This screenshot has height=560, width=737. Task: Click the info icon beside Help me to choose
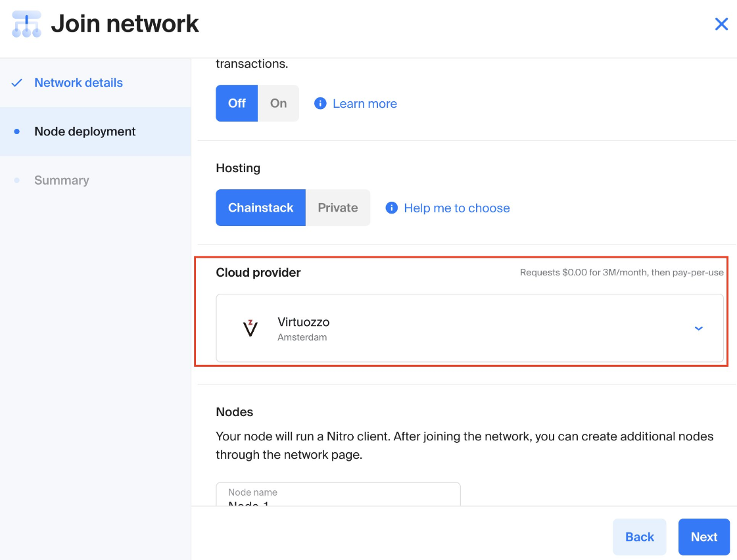pos(392,208)
